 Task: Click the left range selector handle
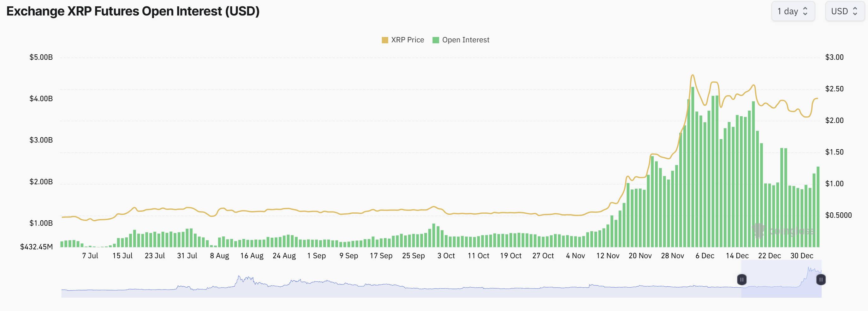tap(742, 280)
